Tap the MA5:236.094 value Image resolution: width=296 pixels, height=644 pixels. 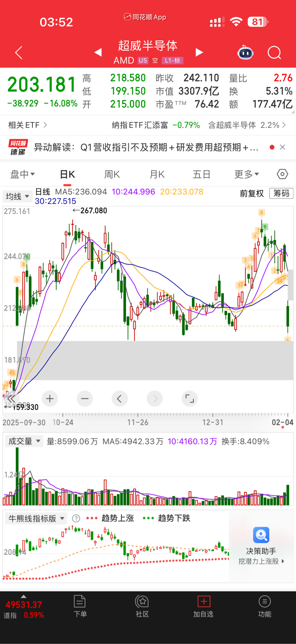(x=81, y=192)
